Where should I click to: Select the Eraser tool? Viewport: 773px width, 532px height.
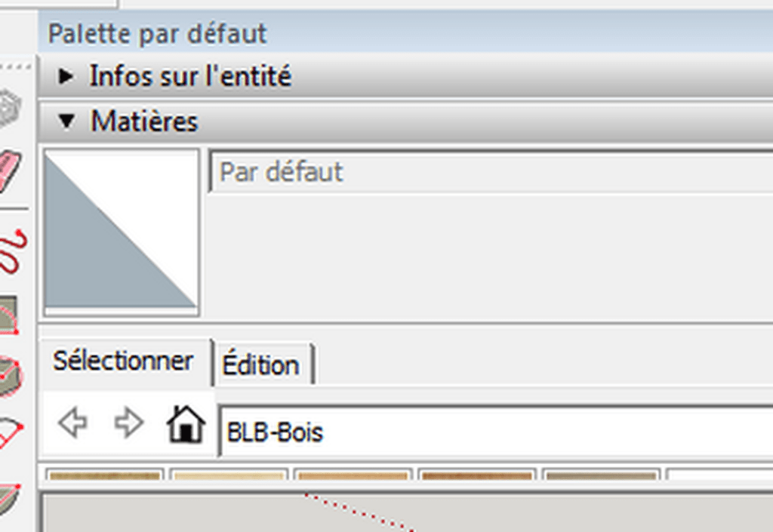pyautogui.click(x=10, y=171)
